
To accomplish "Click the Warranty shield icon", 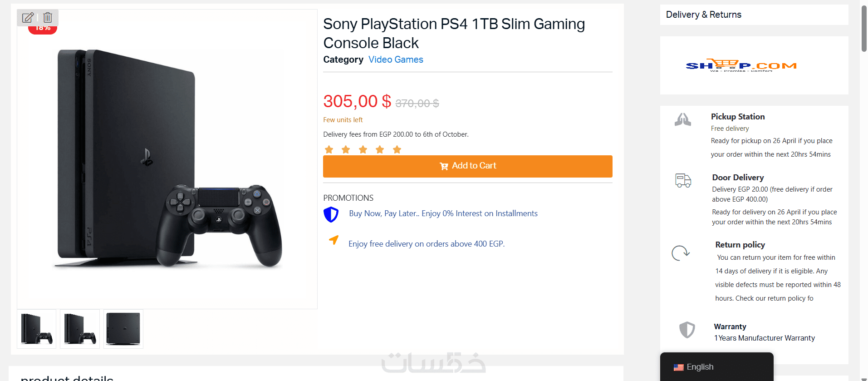I will [x=687, y=330].
